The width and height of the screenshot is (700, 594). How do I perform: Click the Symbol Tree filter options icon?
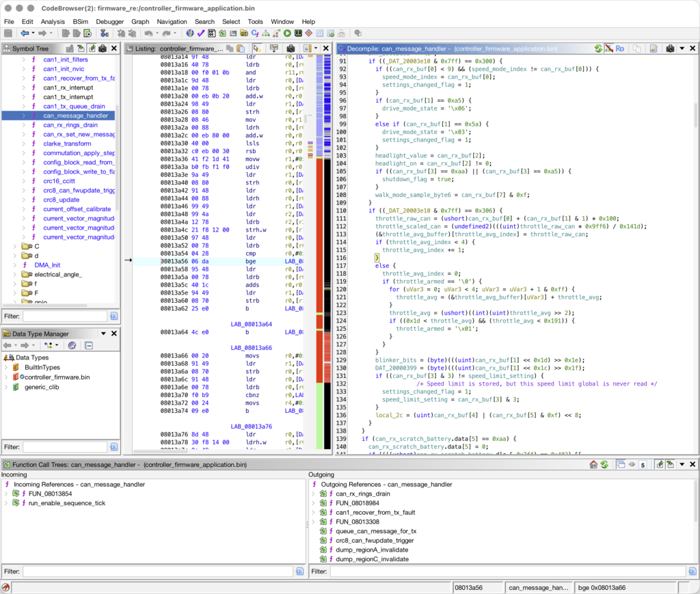point(114,316)
